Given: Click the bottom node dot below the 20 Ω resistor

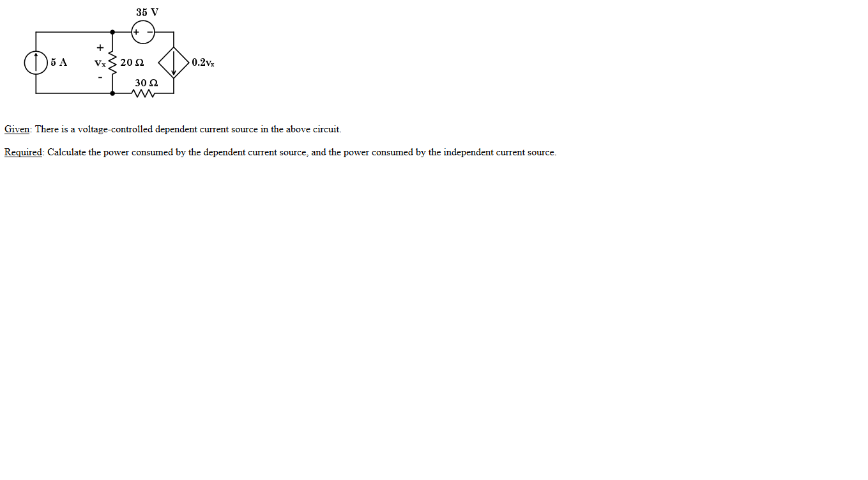Looking at the screenshot, I should [112, 93].
